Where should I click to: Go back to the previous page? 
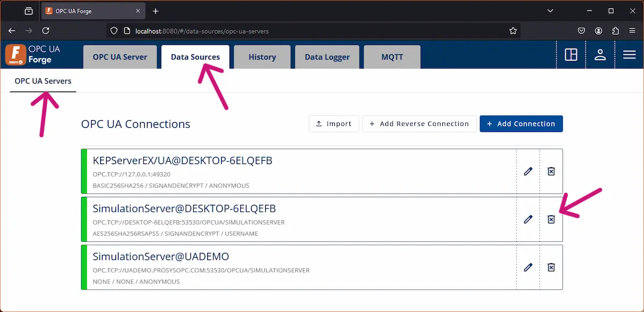pos(12,31)
